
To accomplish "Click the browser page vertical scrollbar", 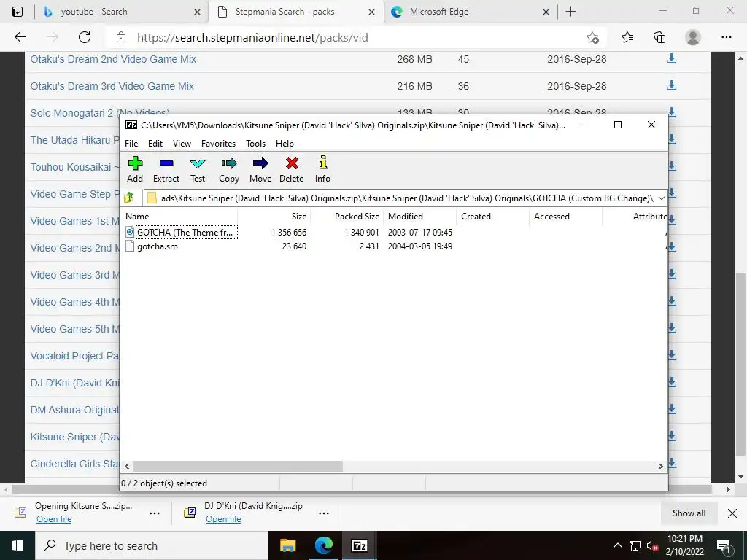I will [741, 365].
